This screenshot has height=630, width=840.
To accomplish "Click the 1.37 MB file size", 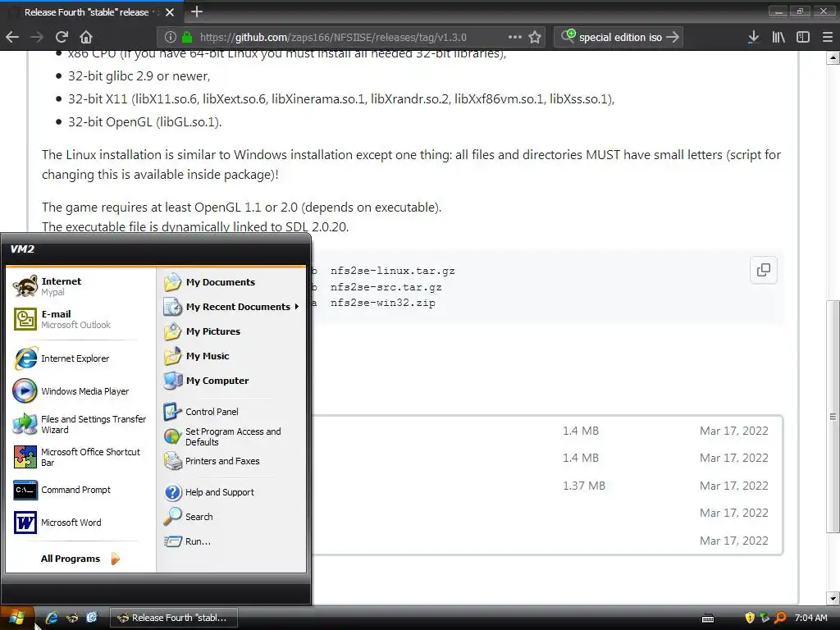I will click(583, 486).
